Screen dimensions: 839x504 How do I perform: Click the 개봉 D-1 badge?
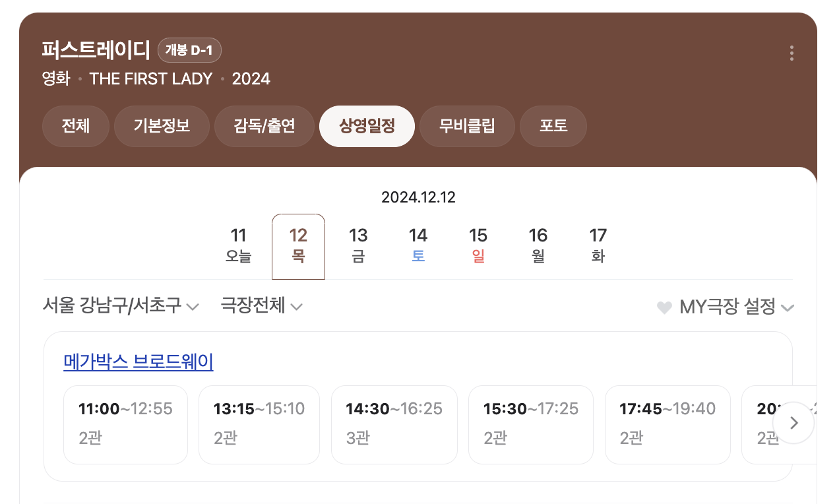[189, 50]
